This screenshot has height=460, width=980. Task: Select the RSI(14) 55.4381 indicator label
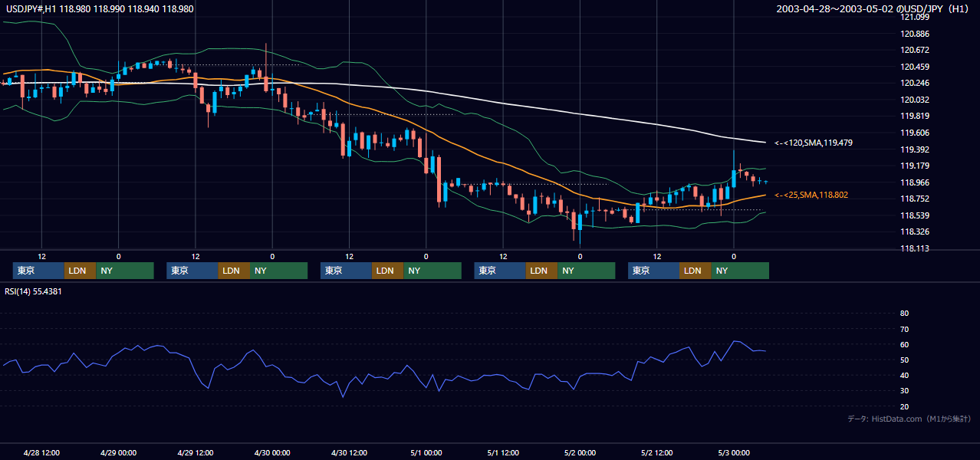pyautogui.click(x=33, y=291)
